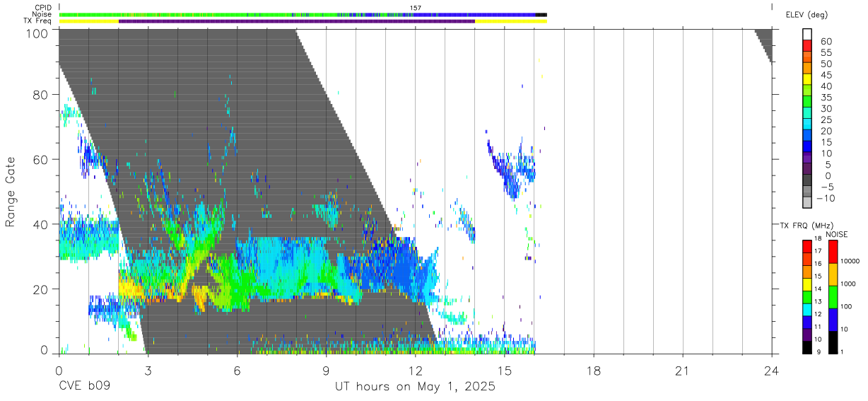Click the '9' hour tick on x-axis

pos(326,370)
